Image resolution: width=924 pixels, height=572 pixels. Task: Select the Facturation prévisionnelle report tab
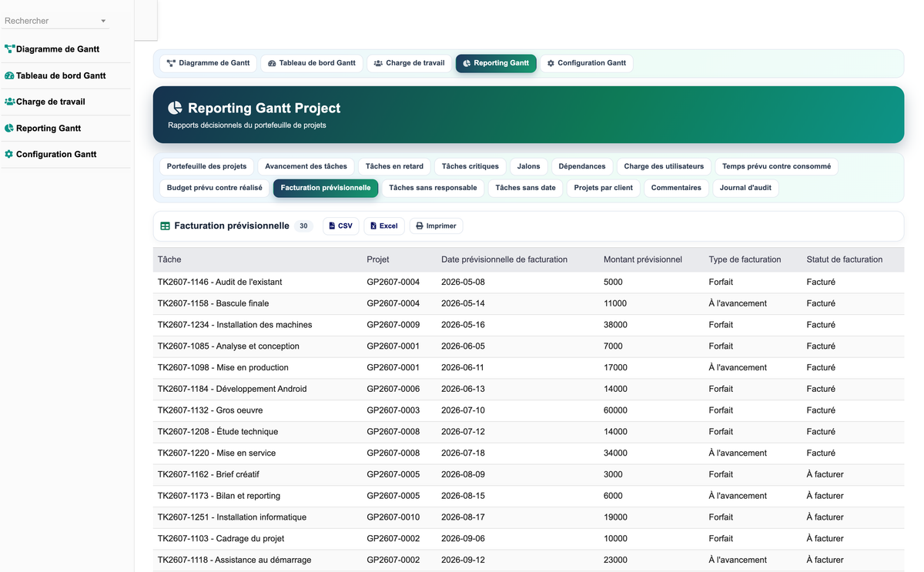click(326, 188)
